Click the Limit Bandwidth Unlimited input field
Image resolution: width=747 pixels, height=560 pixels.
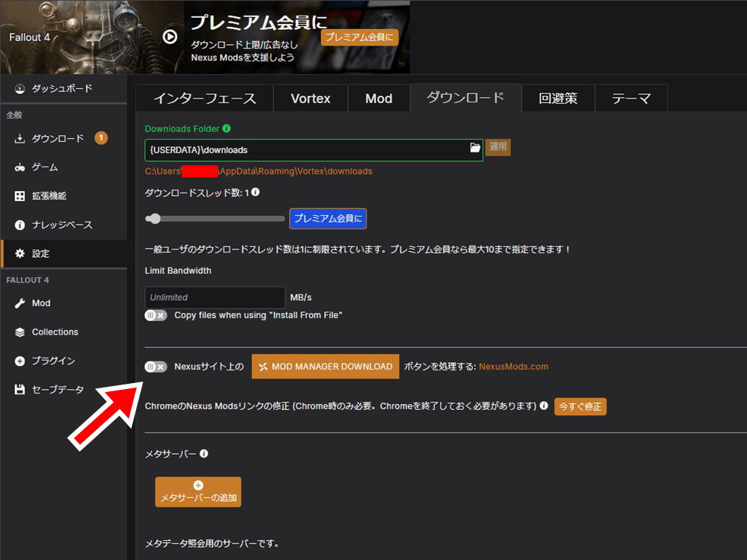215,298
